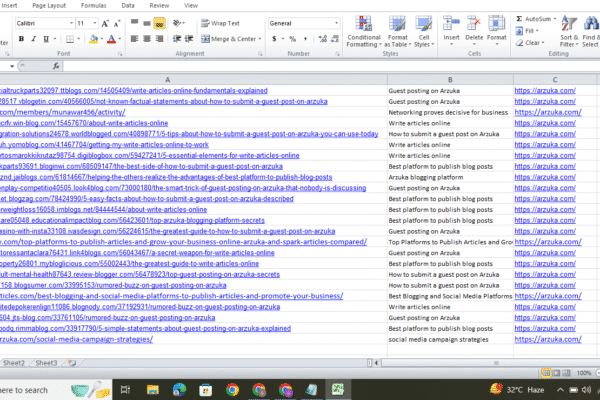Apply comma style

pos(305,39)
